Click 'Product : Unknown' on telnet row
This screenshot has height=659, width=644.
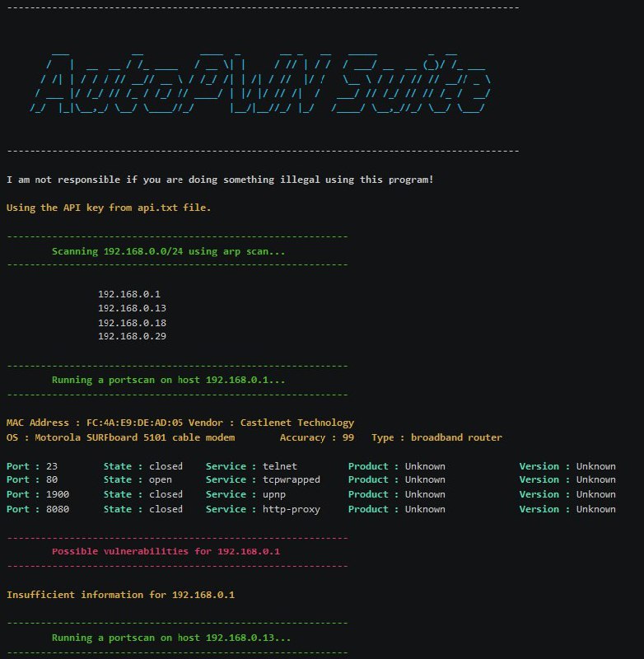pos(397,466)
